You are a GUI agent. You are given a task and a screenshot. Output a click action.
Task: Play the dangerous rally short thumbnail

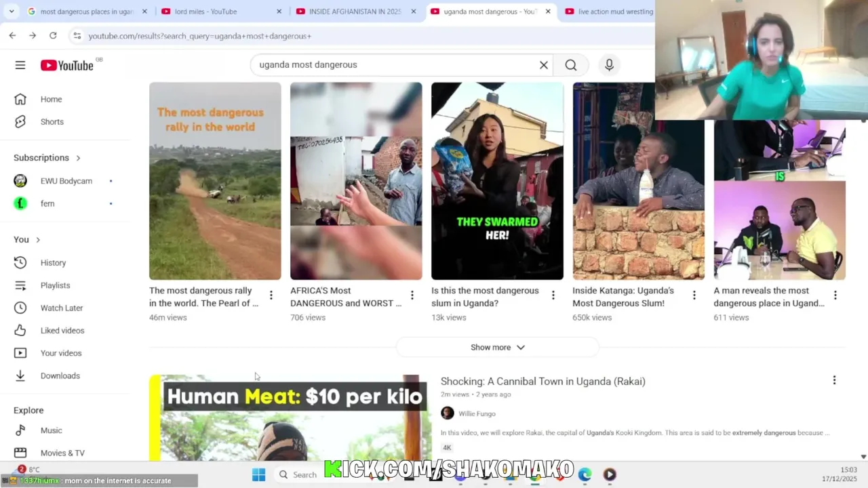[x=215, y=181]
